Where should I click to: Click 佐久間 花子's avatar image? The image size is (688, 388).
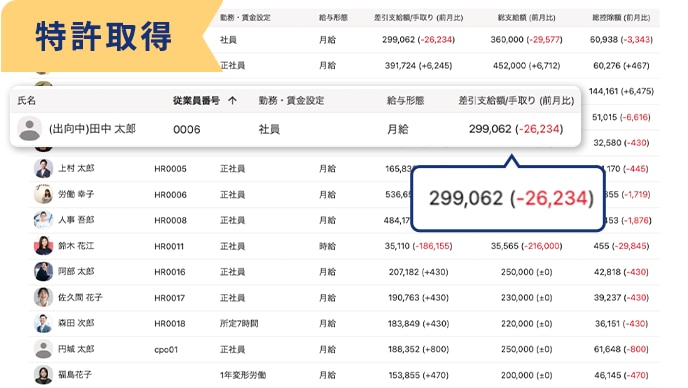click(x=43, y=298)
